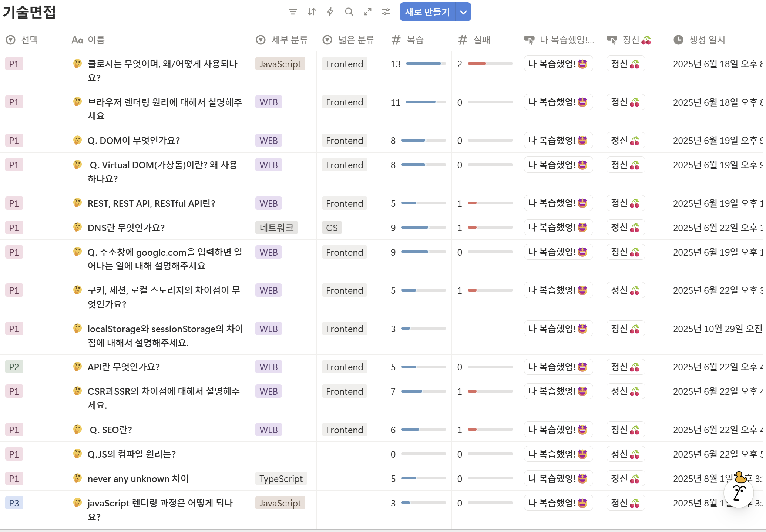The height and width of the screenshot is (532, 766).
Task: Expand the 새로 만들기 dropdown arrow
Action: tap(463, 12)
